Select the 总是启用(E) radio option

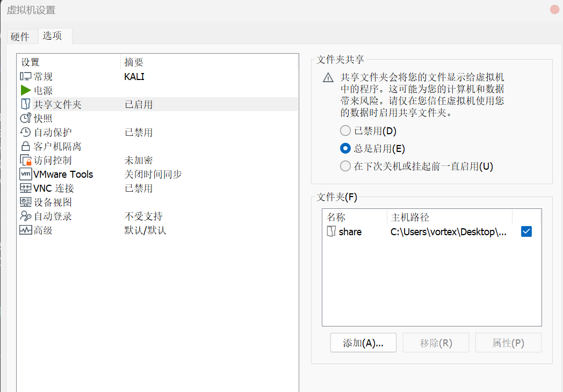pos(345,148)
